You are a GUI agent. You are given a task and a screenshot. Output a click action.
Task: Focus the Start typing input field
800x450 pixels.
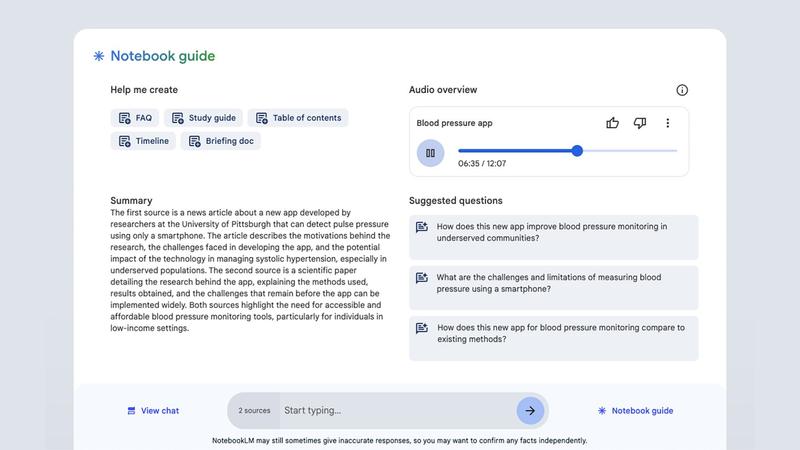pyautogui.click(x=397, y=411)
